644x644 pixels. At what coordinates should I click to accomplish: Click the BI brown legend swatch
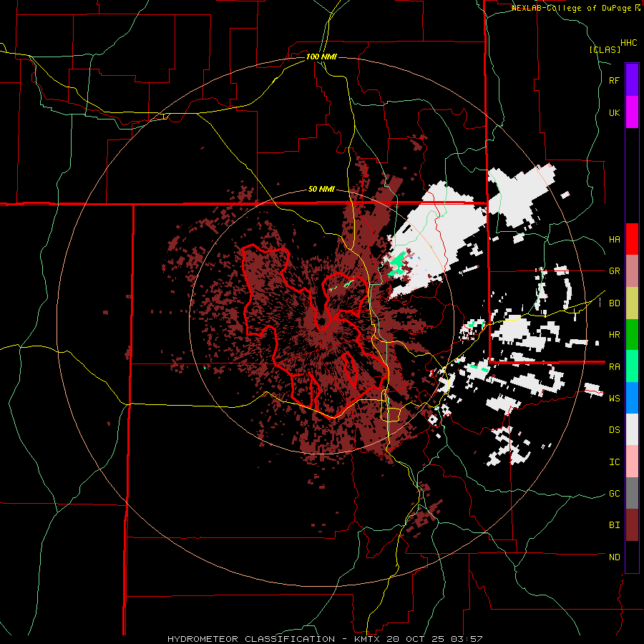click(632, 525)
